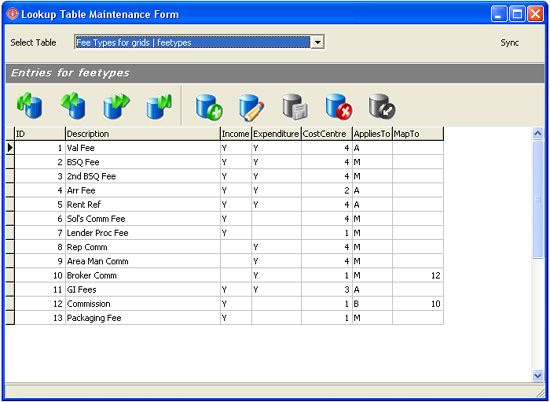Viewport: 550px width, 402px height.
Task: Jump to last record icon
Action: click(x=160, y=106)
